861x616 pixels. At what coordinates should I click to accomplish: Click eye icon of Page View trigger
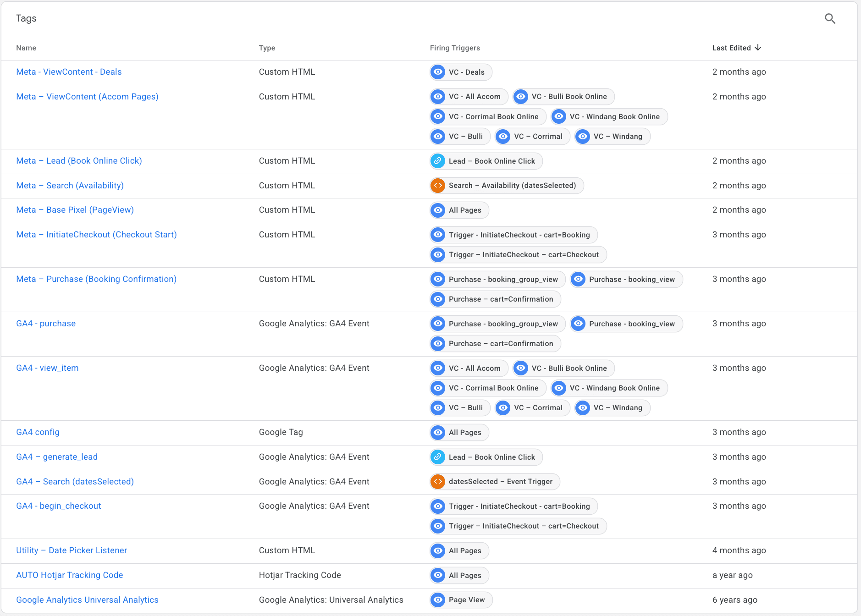point(438,600)
